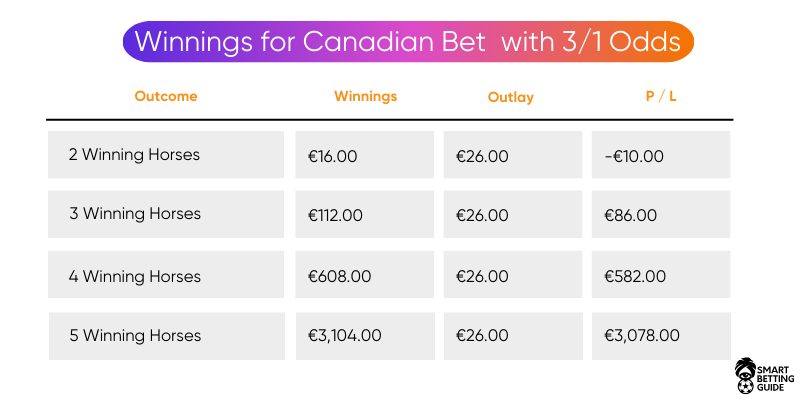Click the outlay cell for 5 Winning Horses
Viewport: 800px width, 400px height.
513,336
